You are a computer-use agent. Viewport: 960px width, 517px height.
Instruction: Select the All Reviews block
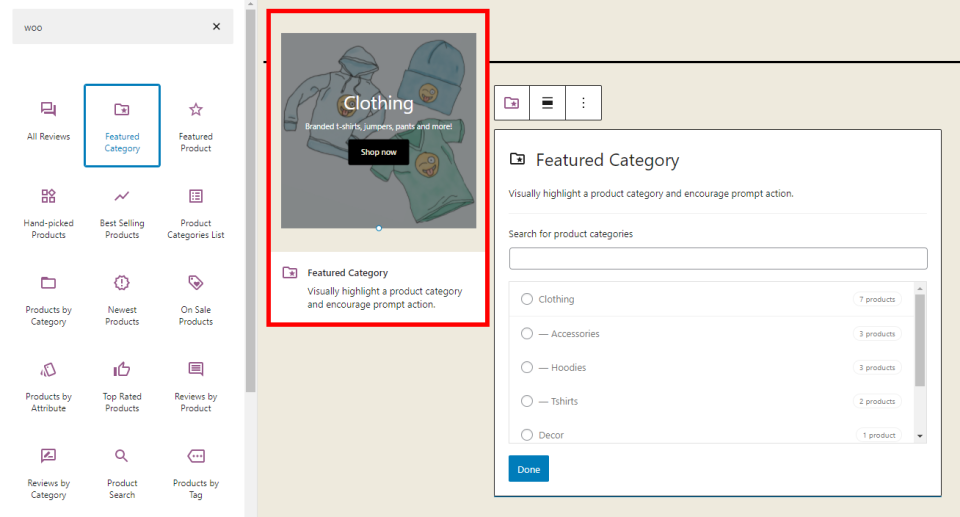48,120
